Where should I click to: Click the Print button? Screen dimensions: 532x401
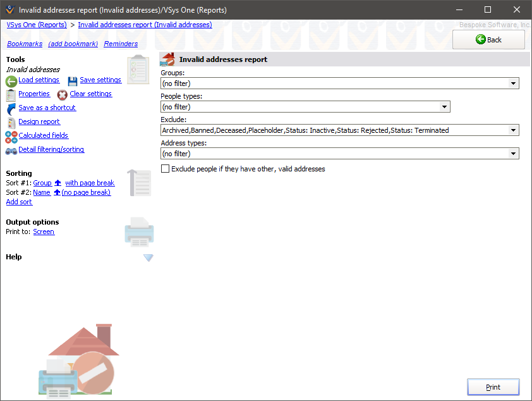pyautogui.click(x=493, y=386)
